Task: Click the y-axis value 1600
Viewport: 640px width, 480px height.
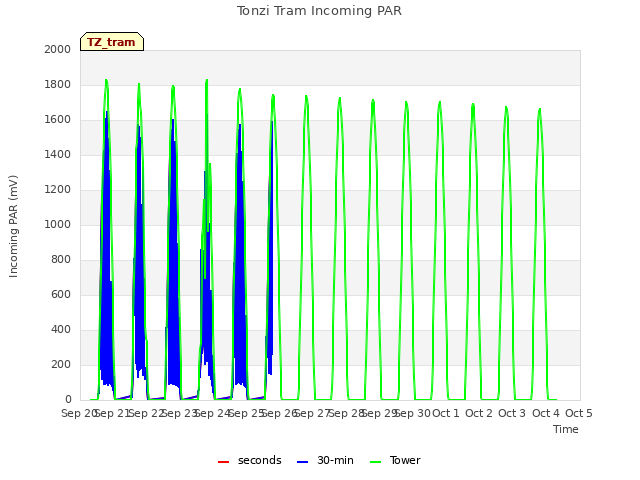Action: coord(58,120)
